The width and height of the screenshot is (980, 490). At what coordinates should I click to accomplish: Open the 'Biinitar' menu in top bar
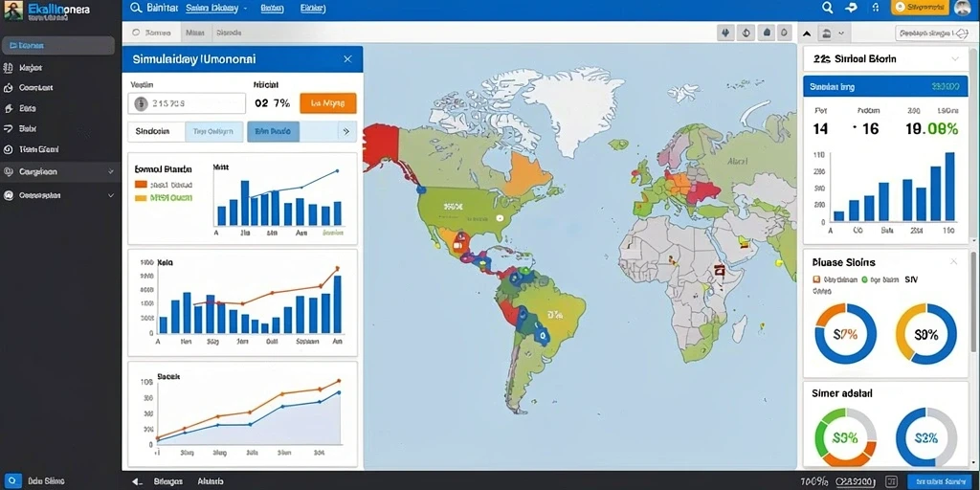pyautogui.click(x=162, y=8)
